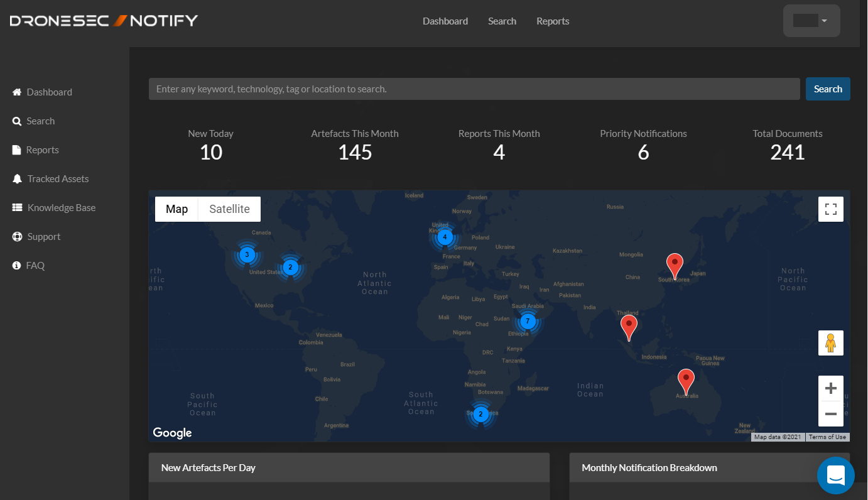Screen dimensions: 868x500
Task: Click the New Today count 10
Action: click(x=211, y=153)
